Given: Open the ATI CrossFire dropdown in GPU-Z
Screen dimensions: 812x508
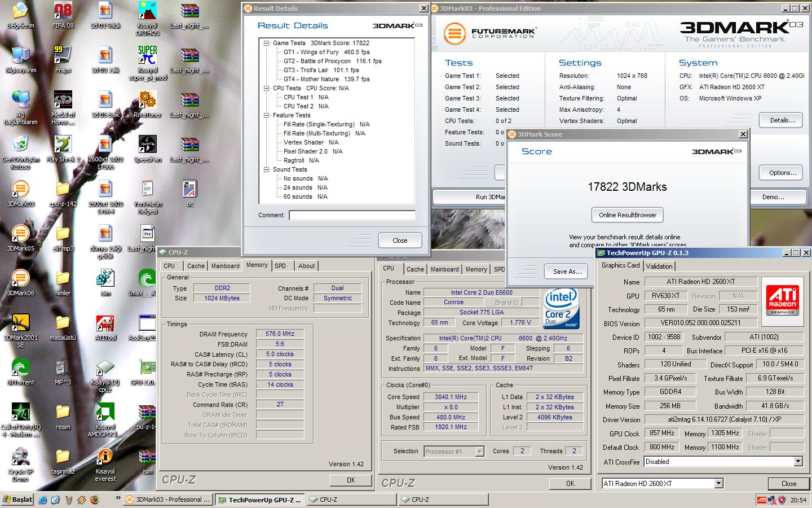Looking at the screenshot, I should [798, 462].
